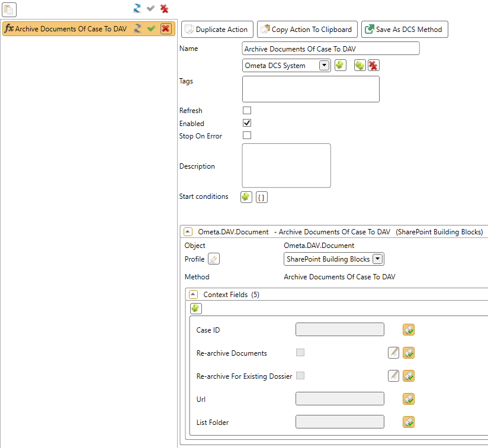Click Save As DCS Method button
Screen dimensions: 488x448
[x=404, y=29]
